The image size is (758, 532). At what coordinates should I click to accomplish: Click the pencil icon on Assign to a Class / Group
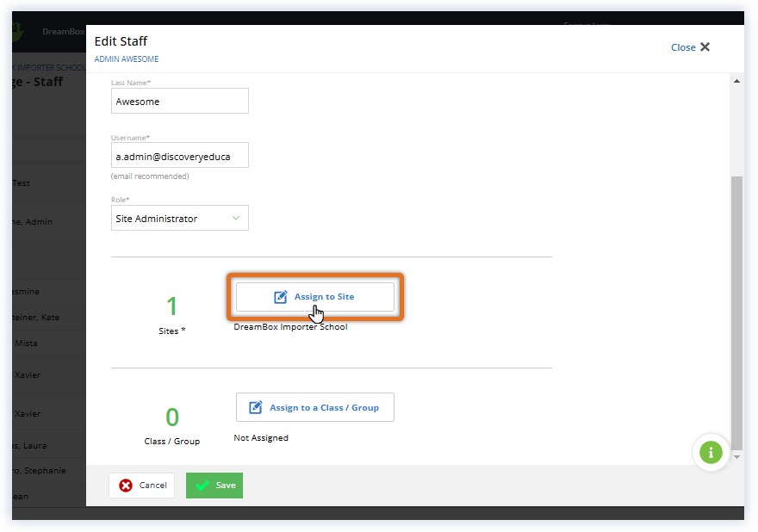point(256,407)
